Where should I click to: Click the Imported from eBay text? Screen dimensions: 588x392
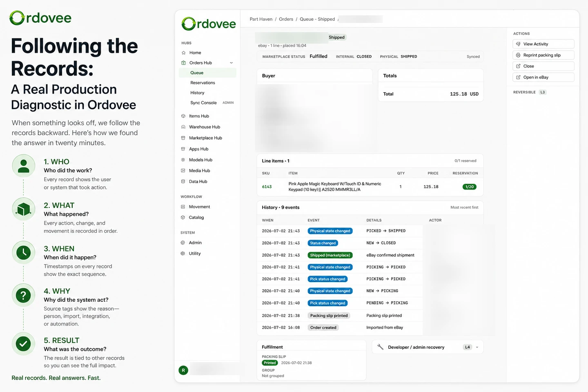(x=385, y=327)
